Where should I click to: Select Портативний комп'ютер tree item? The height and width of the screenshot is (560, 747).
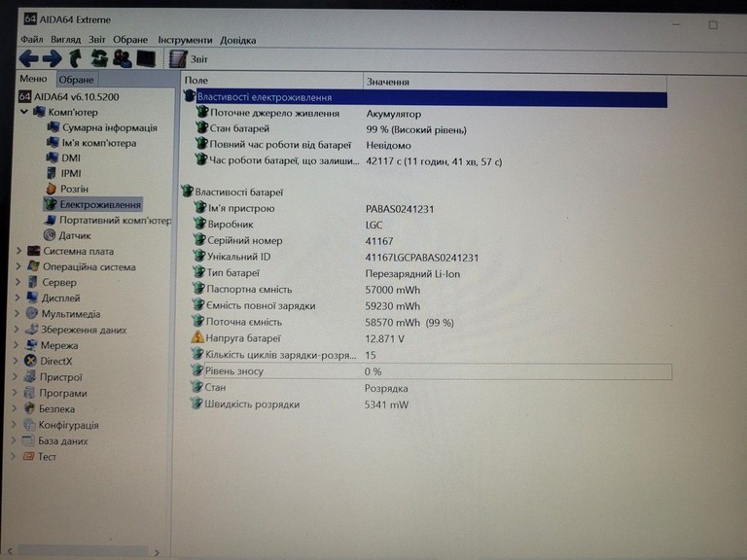(108, 220)
